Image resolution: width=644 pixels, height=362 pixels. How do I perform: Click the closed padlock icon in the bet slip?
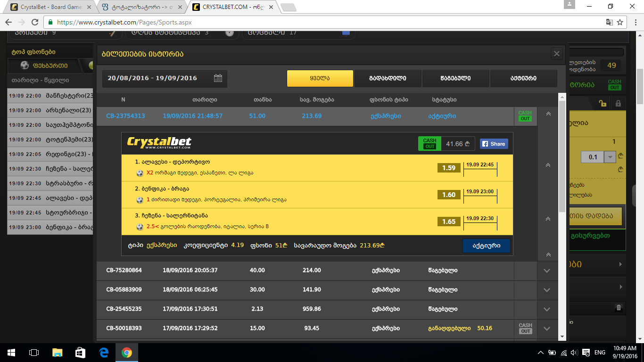[x=618, y=103]
